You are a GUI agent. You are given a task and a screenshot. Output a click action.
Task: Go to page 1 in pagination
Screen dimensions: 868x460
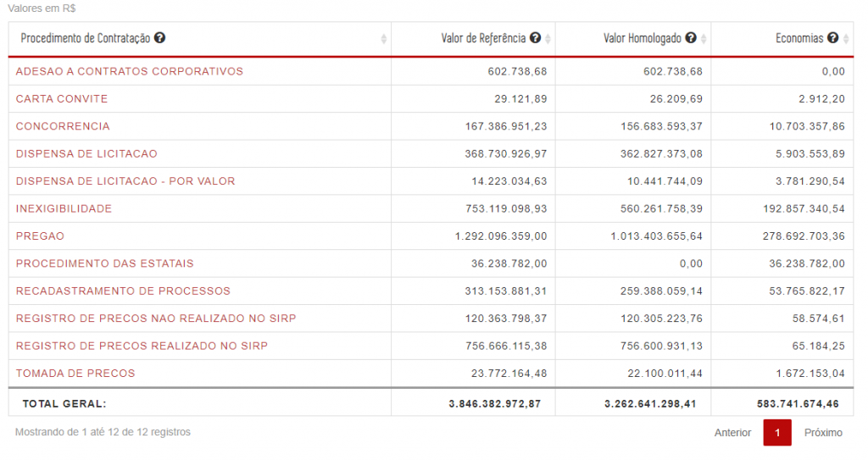click(x=776, y=433)
